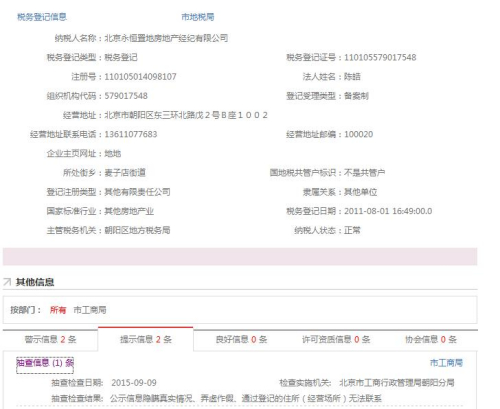500x409 pixels.
Task: Select phone number 13611077683
Action: (x=131, y=134)
